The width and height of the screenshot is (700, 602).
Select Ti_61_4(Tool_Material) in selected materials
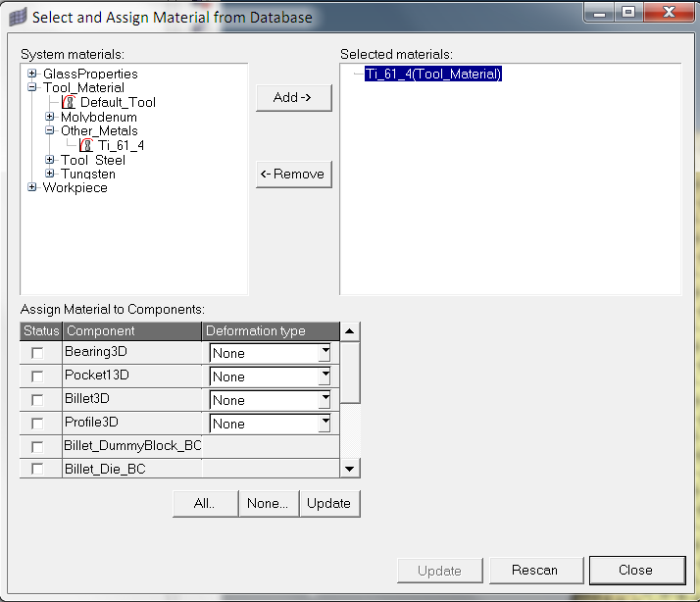pos(433,74)
